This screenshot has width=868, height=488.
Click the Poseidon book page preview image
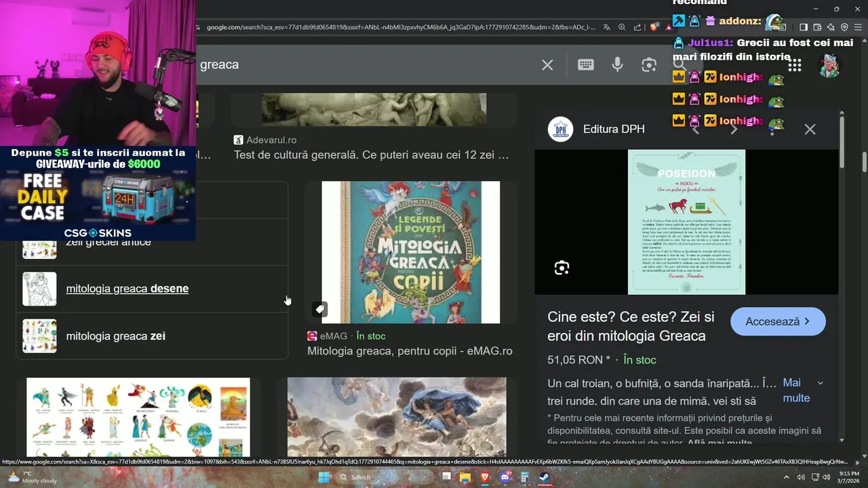pos(686,222)
